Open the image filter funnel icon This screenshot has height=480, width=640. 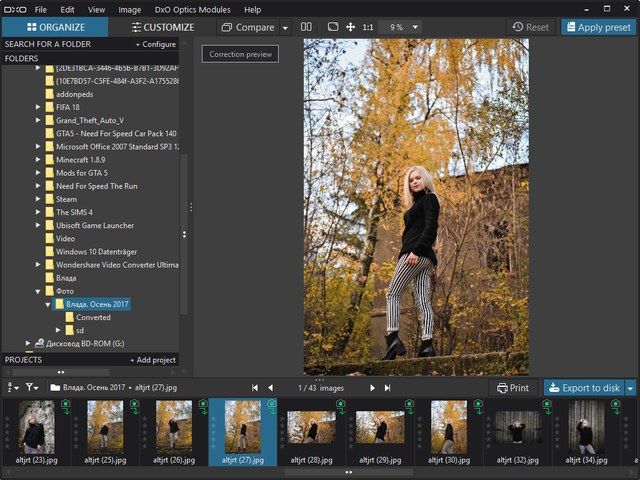(x=32, y=387)
